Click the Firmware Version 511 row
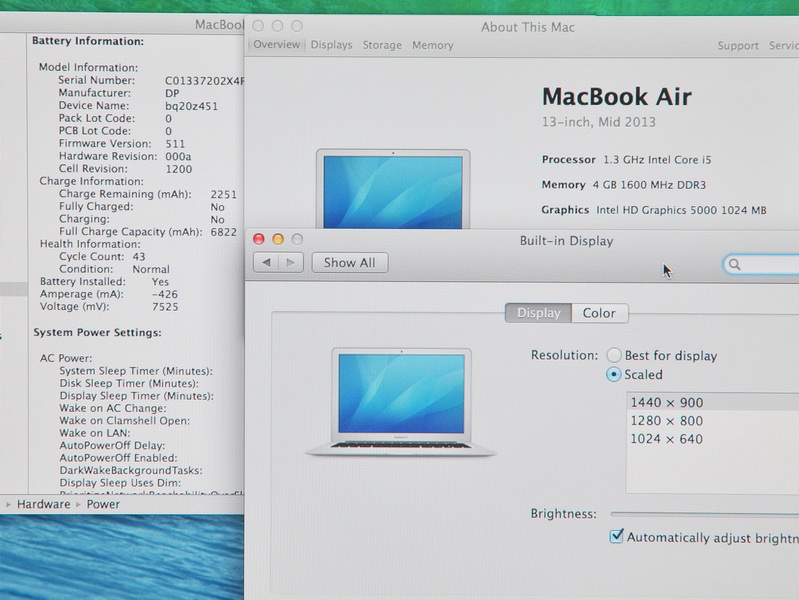Screen dimensions: 799x600 pyautogui.click(x=122, y=143)
